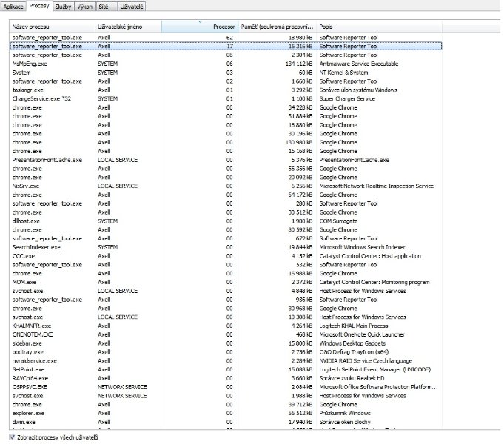Open the Výkon tab
Viewport: 504px width, 444px height.
[x=85, y=7]
